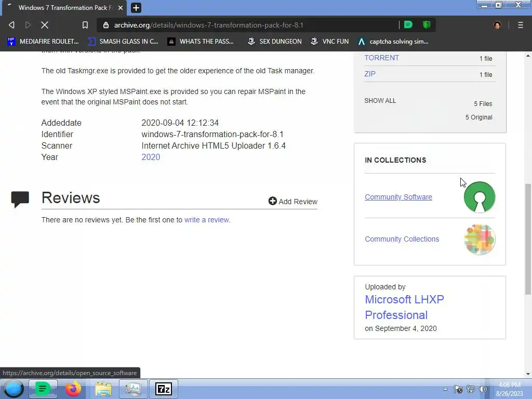Image resolution: width=532 pixels, height=399 pixels.
Task: Click the page vertical scrollbar thumb
Action: (x=528, y=239)
